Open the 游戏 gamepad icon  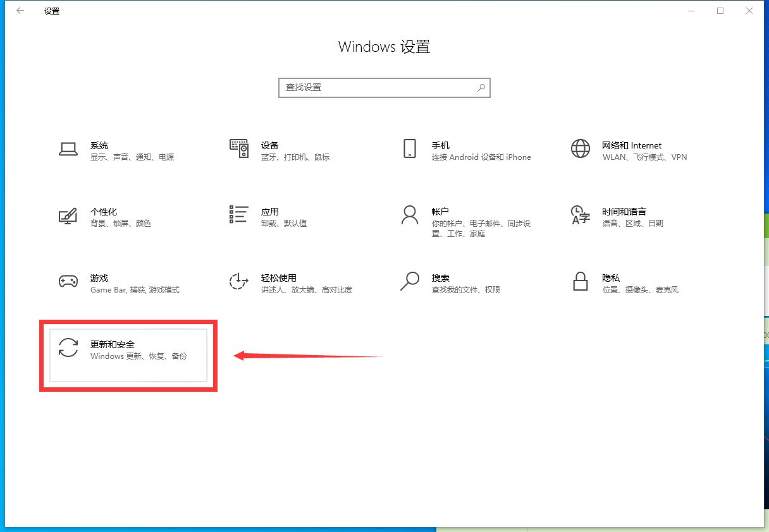tap(68, 281)
